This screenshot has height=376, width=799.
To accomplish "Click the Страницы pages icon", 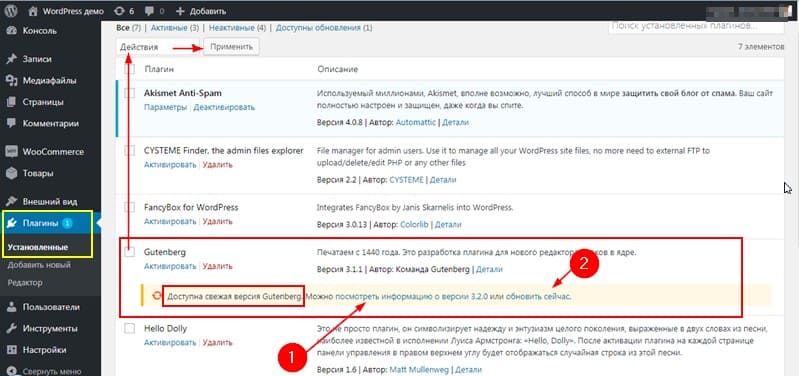I will point(11,102).
